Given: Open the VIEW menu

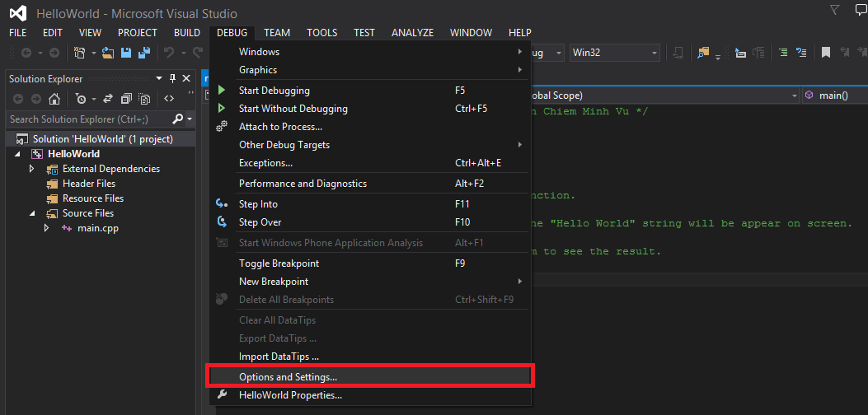Looking at the screenshot, I should (x=90, y=33).
